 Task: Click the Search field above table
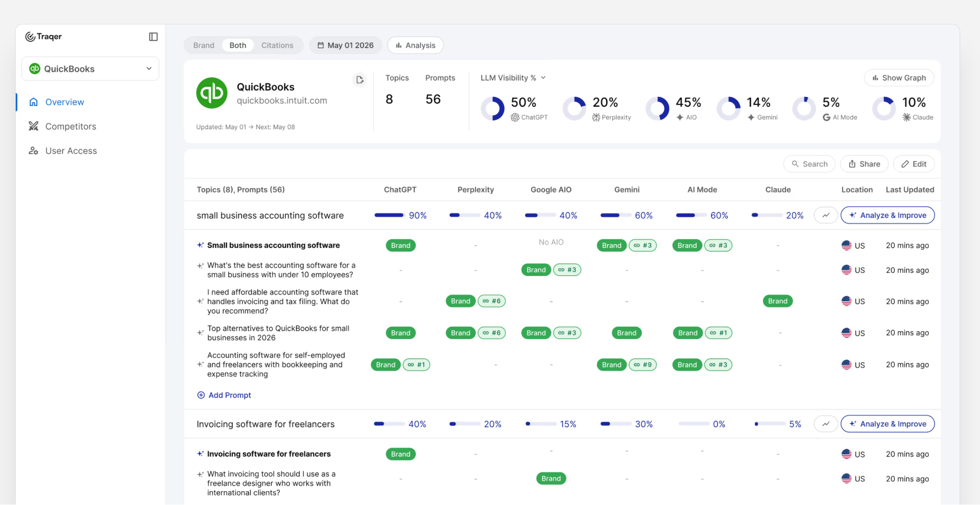click(809, 164)
